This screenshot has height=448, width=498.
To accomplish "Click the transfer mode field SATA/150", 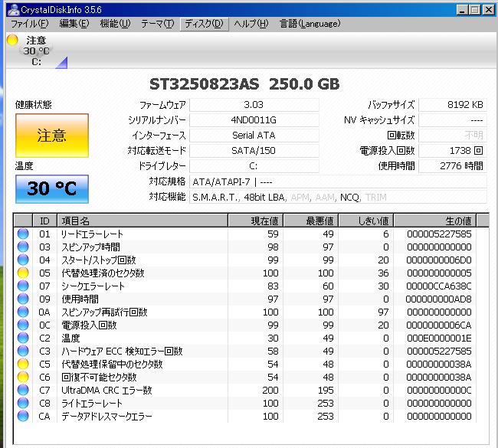I will coord(254,151).
